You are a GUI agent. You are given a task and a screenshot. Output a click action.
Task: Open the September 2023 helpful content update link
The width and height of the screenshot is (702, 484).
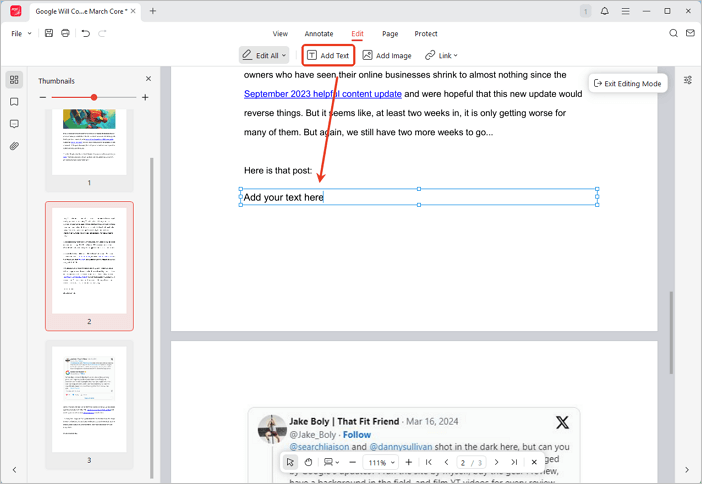[x=323, y=94]
